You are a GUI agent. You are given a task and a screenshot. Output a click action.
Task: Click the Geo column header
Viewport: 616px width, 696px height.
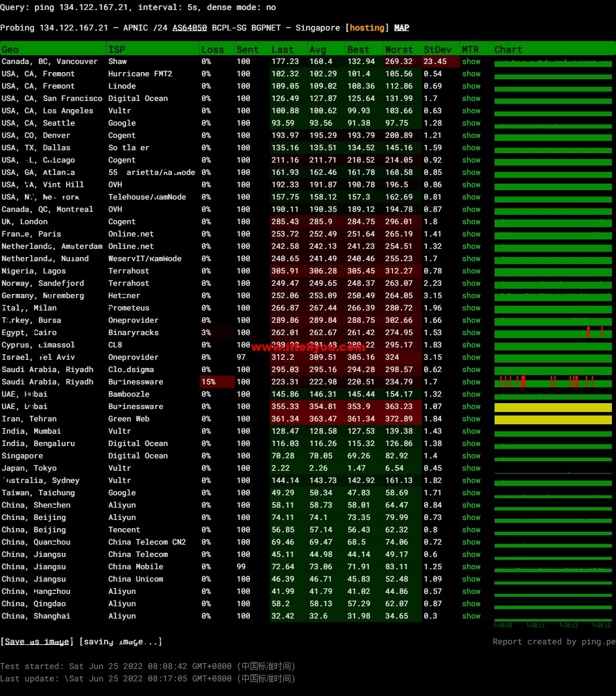click(x=10, y=50)
